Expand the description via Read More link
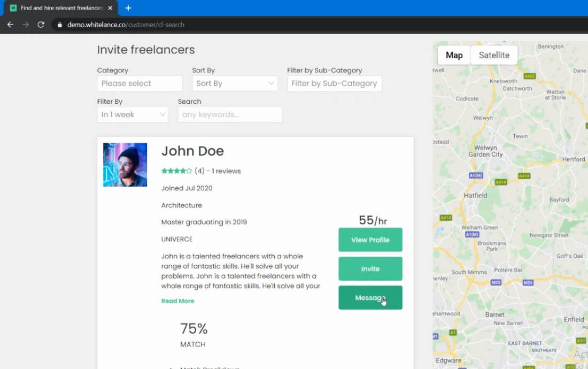Viewport: 588px width, 369px height. [178, 301]
